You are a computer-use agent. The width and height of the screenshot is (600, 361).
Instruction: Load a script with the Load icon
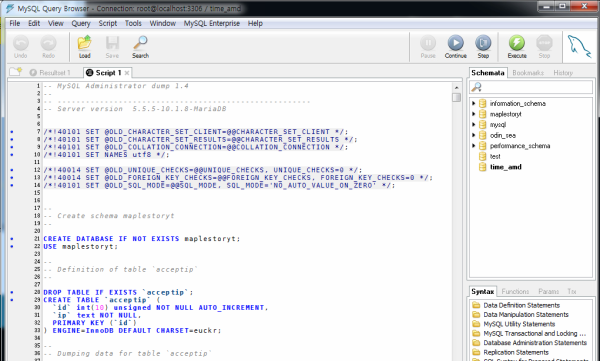point(85,43)
